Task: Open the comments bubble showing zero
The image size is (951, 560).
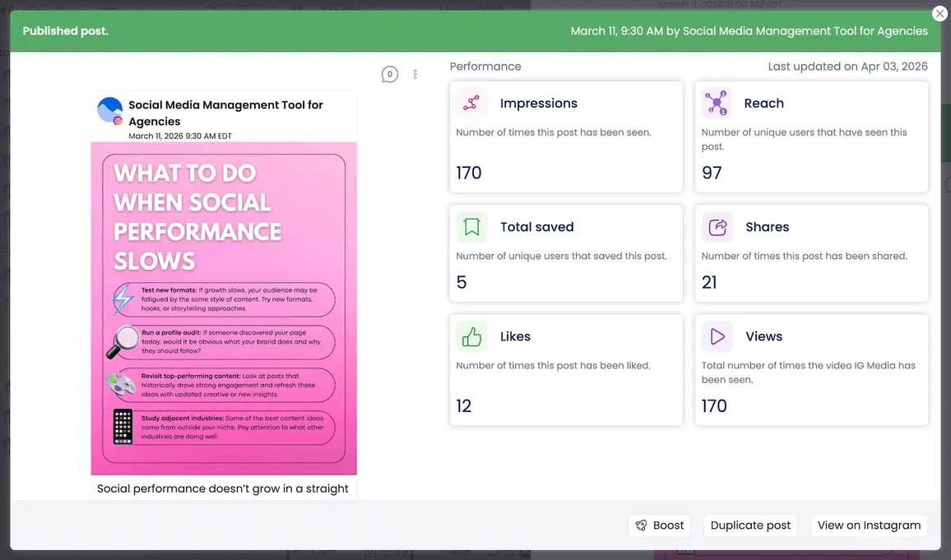Action: [x=389, y=73]
